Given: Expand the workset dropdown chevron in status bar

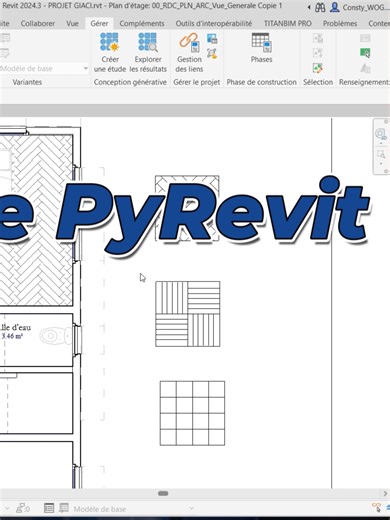Looking at the screenshot, I should (7, 509).
